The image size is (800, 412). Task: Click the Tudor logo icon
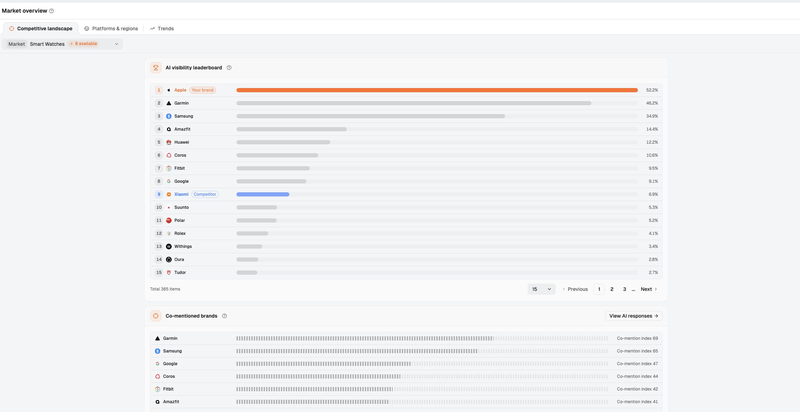(169, 273)
